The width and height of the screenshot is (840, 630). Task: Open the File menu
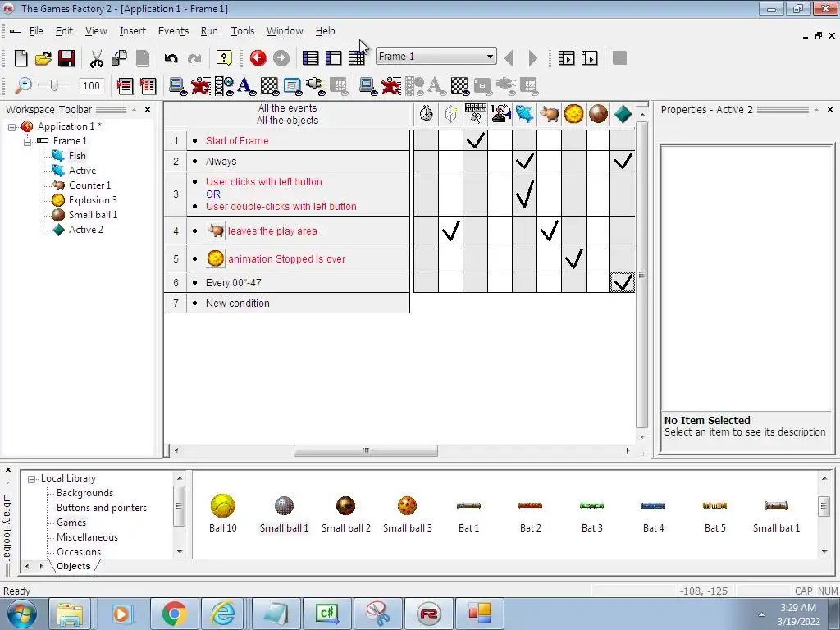[36, 31]
